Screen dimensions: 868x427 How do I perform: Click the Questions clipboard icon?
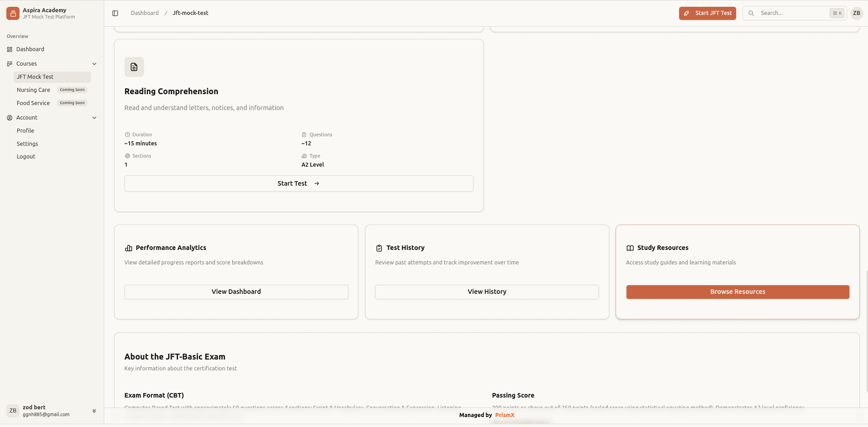click(304, 135)
